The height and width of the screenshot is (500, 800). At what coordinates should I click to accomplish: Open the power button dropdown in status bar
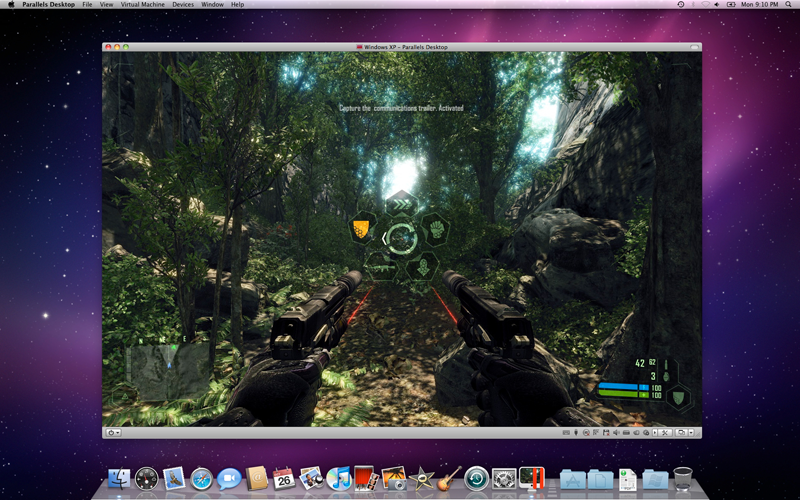[113, 433]
